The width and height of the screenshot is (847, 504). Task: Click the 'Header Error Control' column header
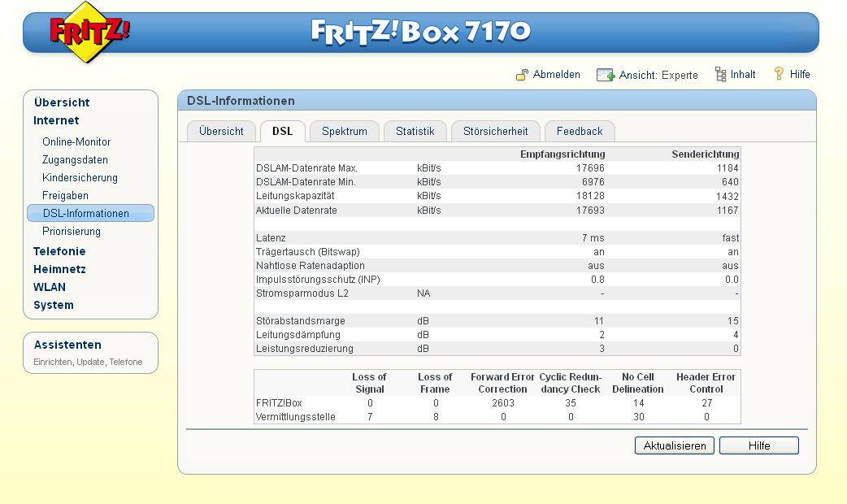coord(706,383)
